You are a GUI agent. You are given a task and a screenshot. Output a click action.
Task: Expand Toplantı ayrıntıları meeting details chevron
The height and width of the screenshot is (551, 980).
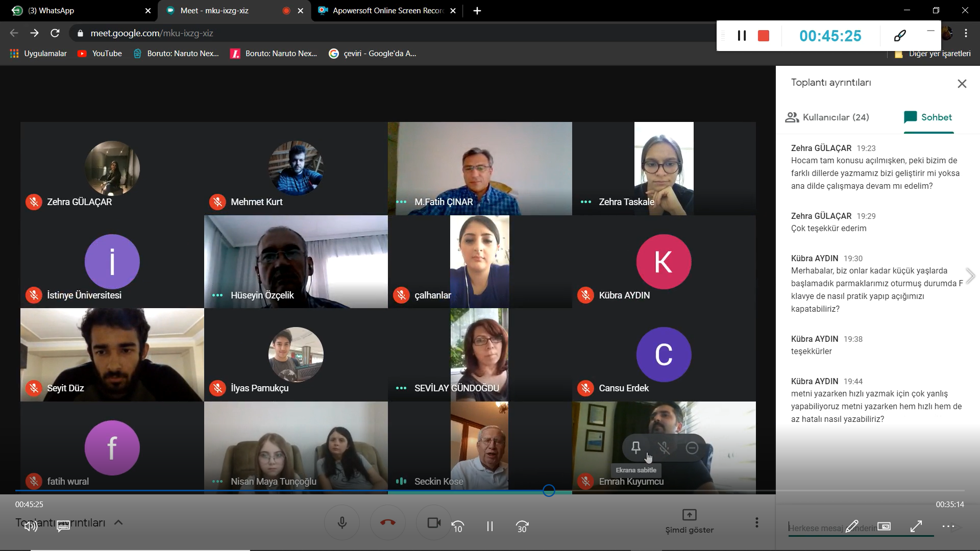pyautogui.click(x=118, y=522)
